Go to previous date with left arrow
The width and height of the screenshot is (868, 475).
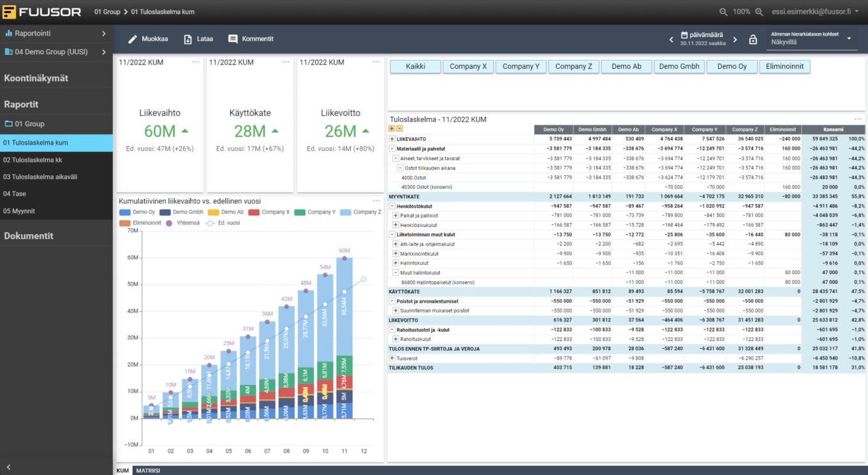pos(671,40)
